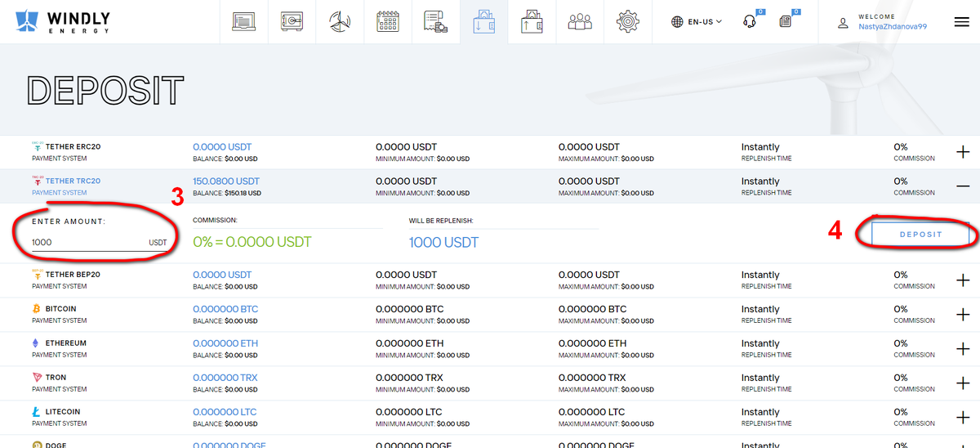This screenshot has height=448, width=980.
Task: Open the receipt with coins icon
Action: point(435,22)
